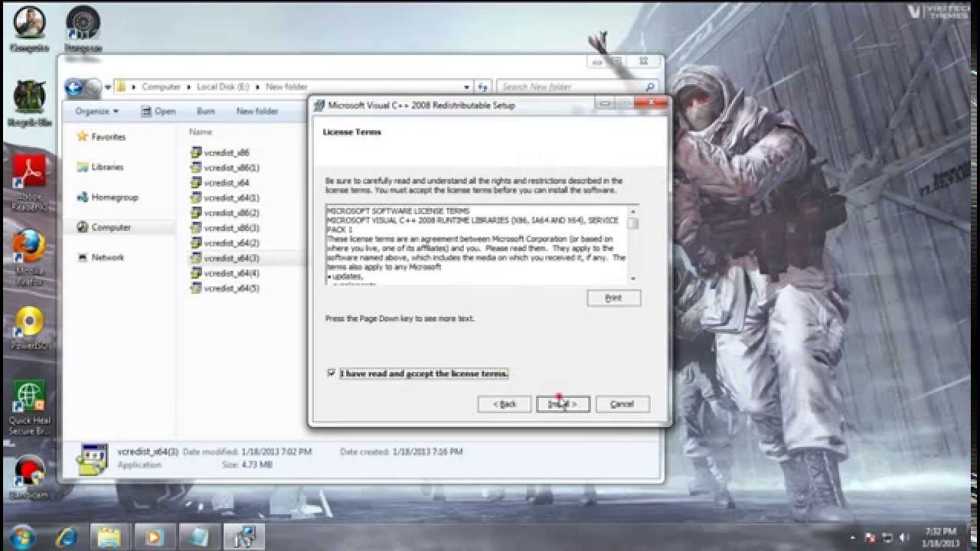980x551 pixels.
Task: Open Windows Media Player taskbar icon
Action: 154,536
